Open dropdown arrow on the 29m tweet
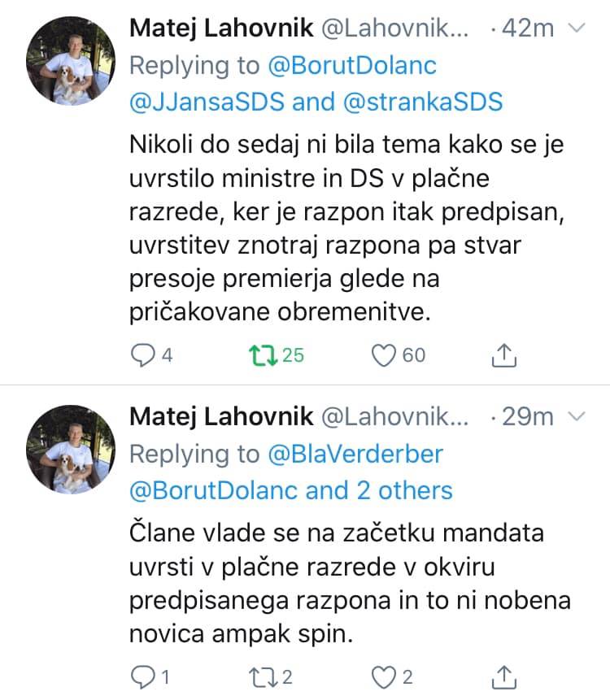The width and height of the screenshot is (610, 700). pos(576,418)
